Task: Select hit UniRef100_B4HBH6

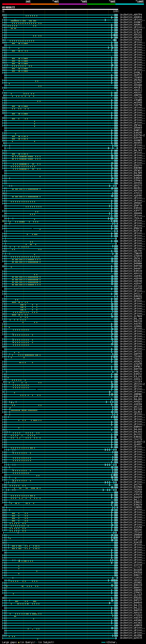Action: pyautogui.click(x=131, y=175)
